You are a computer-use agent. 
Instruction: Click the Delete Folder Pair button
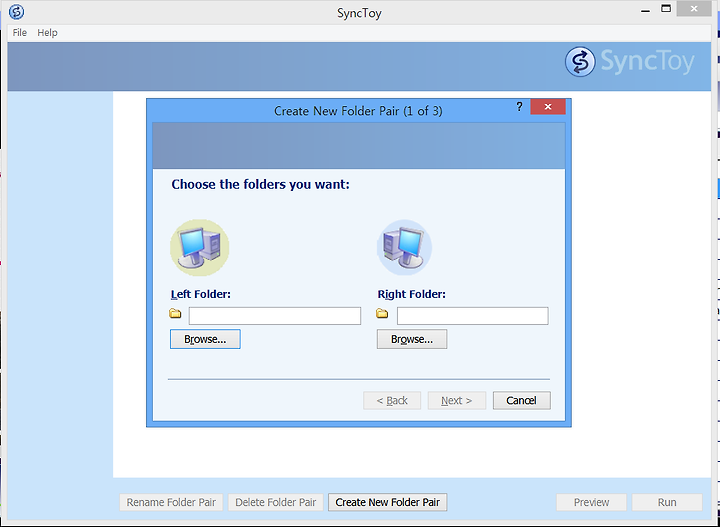[x=276, y=502]
